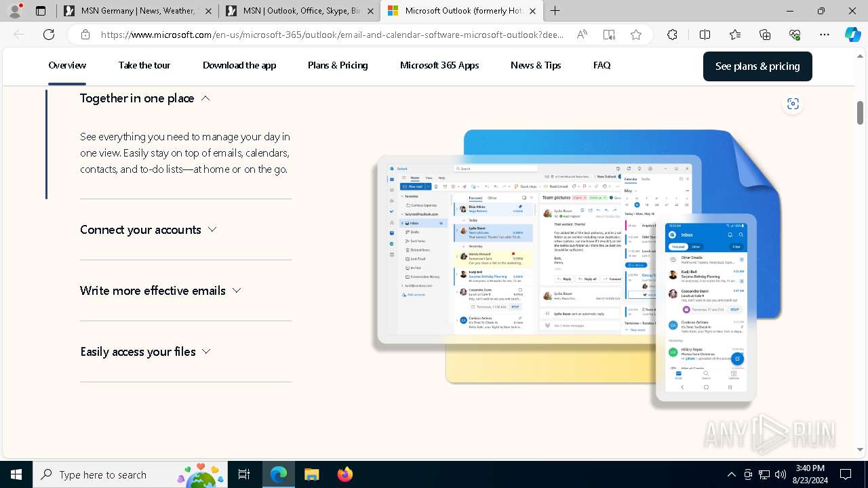Jump to FAQ section
868x488 pixels.
(x=601, y=65)
